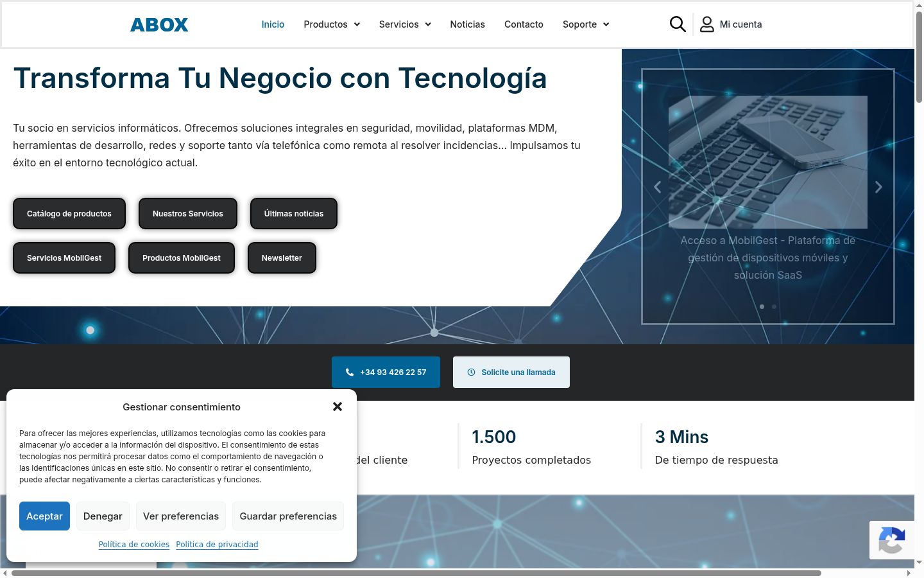Click Gestionar consentimiento heading
Screen dimensions: 924x578
point(182,407)
